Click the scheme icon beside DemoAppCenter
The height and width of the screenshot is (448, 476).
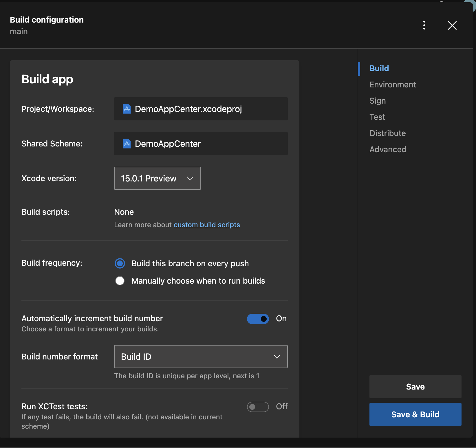point(127,144)
